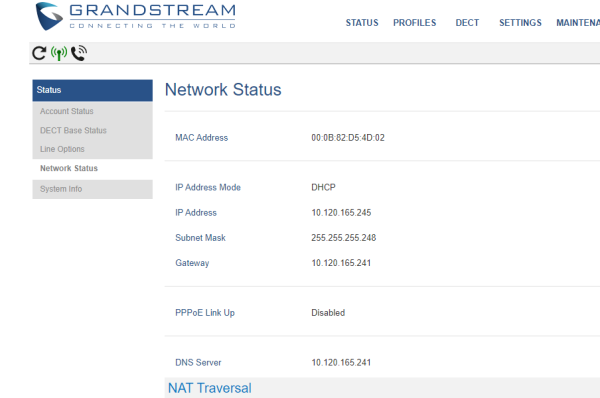Screen dimensions: 600x398
Task: Open the MAINTENANCE top menu
Action: point(578,23)
